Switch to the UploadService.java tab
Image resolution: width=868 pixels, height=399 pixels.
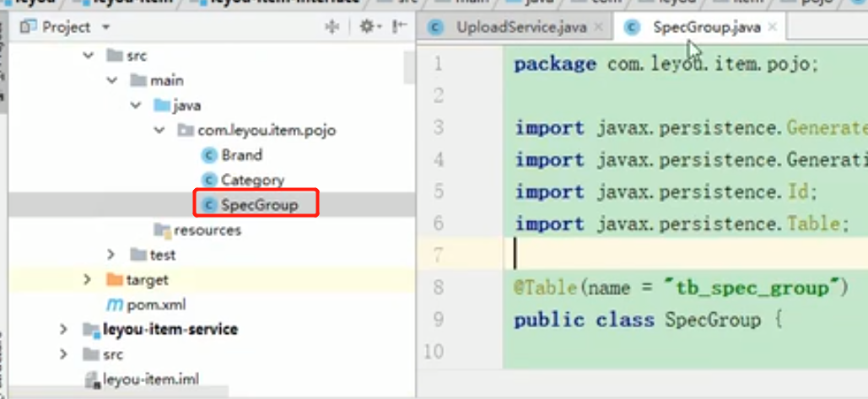[521, 27]
